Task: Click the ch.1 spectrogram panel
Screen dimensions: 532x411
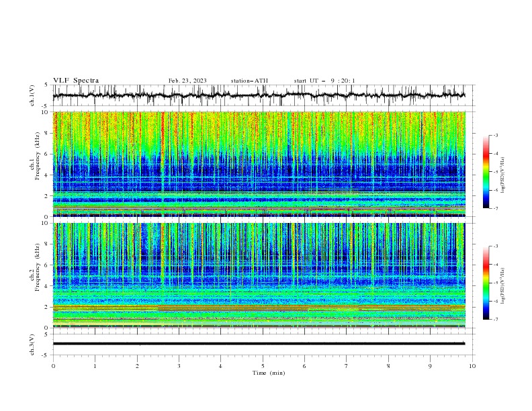Action: click(259, 164)
